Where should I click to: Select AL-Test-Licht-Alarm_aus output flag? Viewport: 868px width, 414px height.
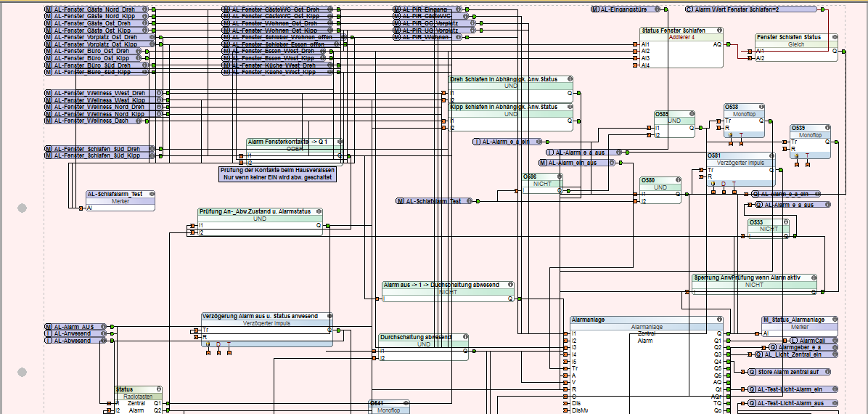click(793, 404)
